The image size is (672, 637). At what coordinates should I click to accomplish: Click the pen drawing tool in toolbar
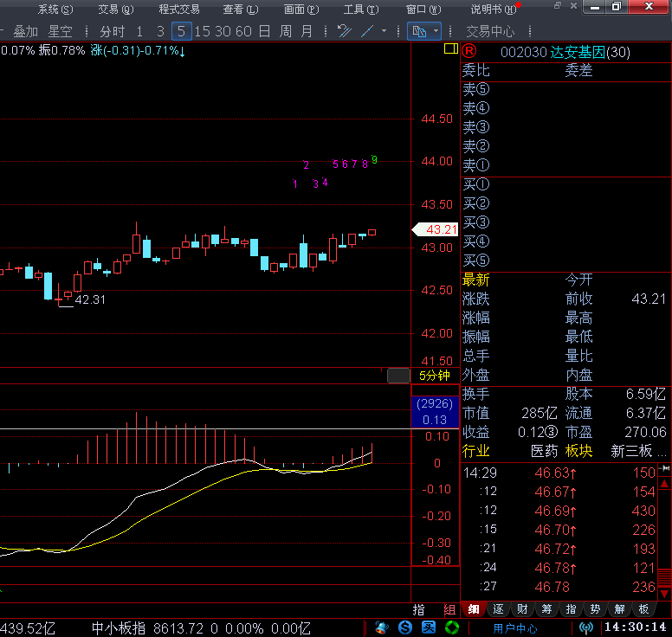point(344,31)
